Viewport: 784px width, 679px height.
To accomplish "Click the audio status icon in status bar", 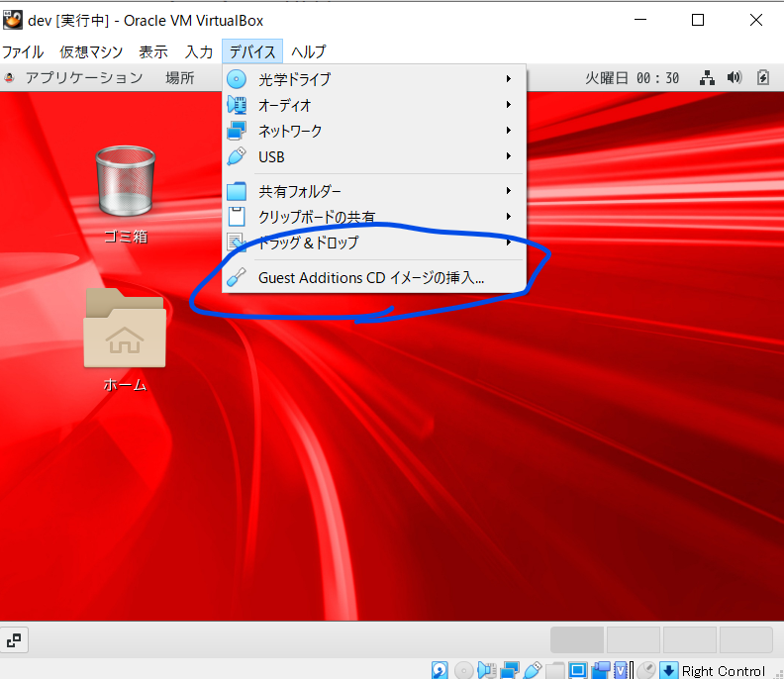I will pos(486,670).
